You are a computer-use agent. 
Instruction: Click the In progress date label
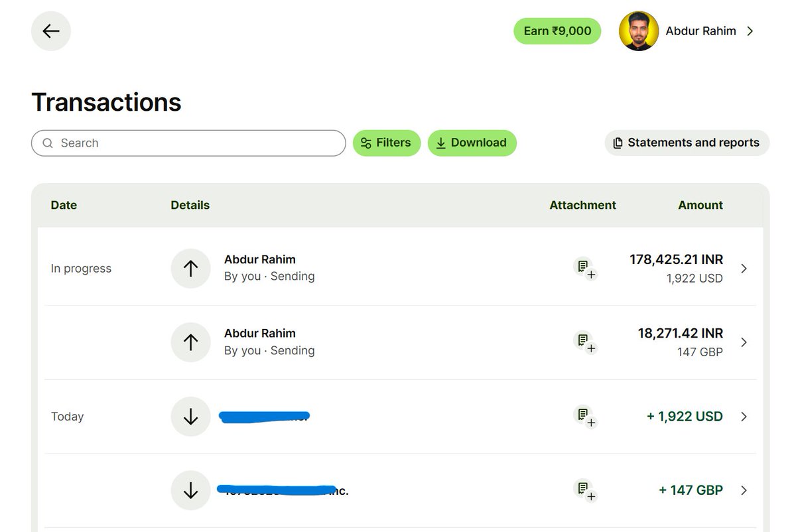(81, 269)
